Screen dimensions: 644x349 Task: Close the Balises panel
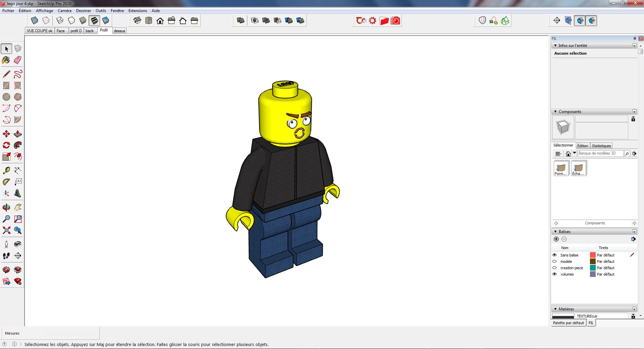click(634, 232)
